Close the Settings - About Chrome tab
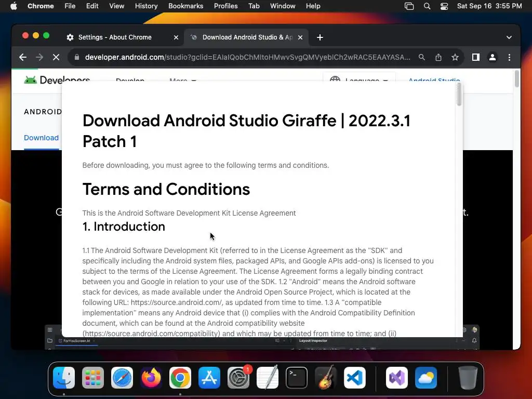The width and height of the screenshot is (532, 399). [x=176, y=37]
